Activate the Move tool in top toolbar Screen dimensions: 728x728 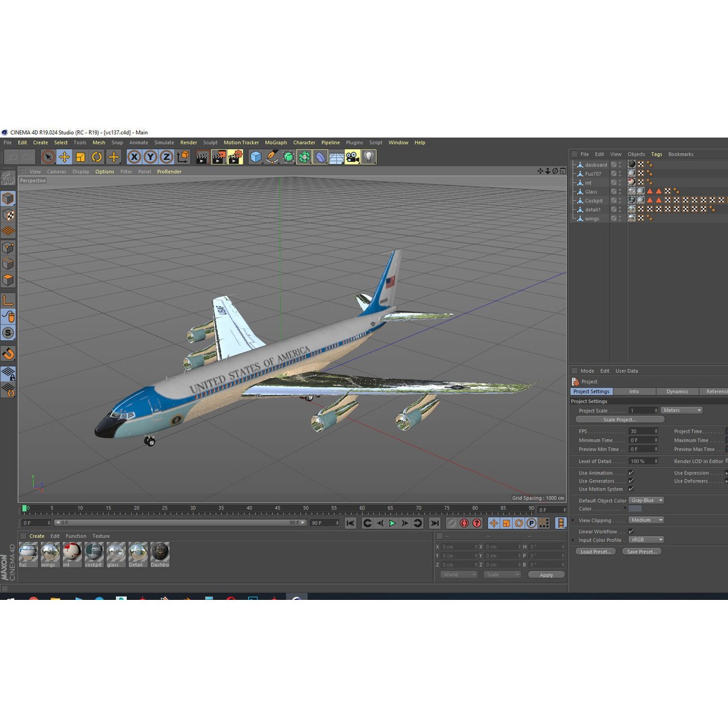click(64, 157)
